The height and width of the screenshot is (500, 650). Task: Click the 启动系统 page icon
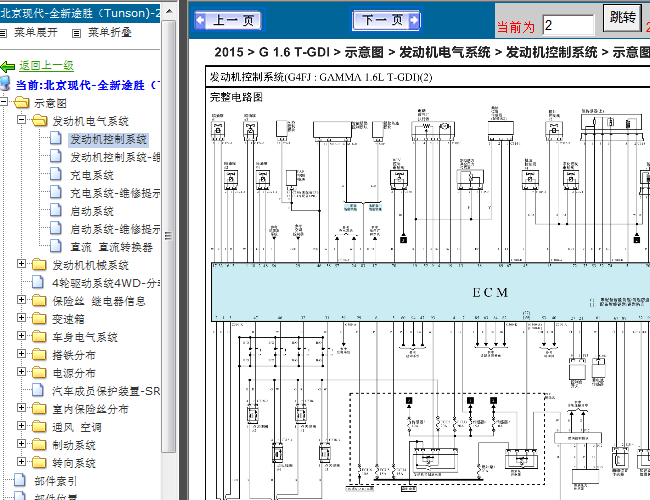click(x=56, y=210)
